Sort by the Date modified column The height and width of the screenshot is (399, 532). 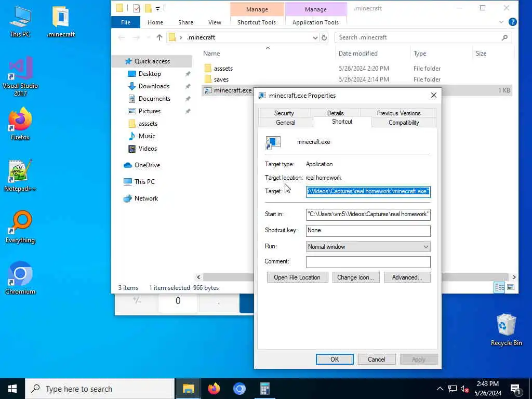click(x=358, y=54)
